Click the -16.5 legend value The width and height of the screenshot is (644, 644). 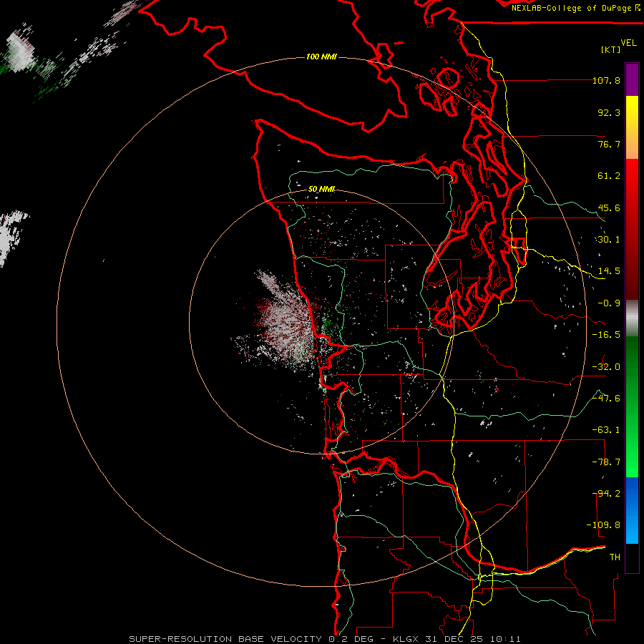click(x=606, y=335)
